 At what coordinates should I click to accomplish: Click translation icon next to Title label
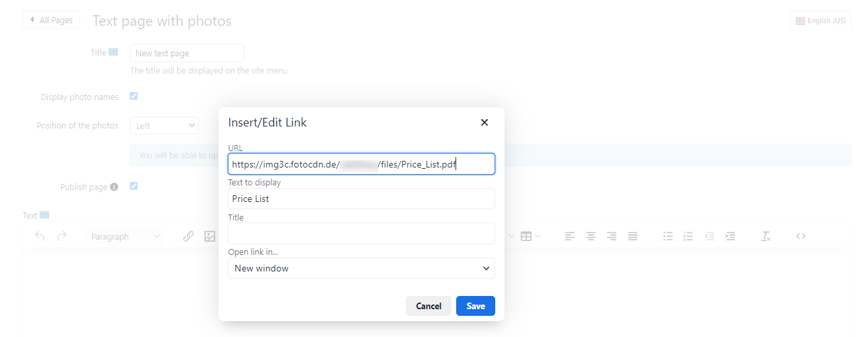(x=113, y=52)
